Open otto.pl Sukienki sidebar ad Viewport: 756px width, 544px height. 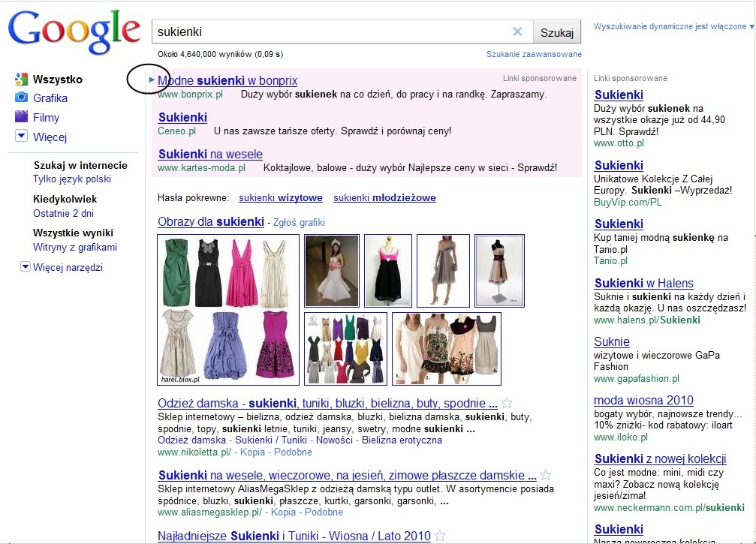pyautogui.click(x=619, y=95)
